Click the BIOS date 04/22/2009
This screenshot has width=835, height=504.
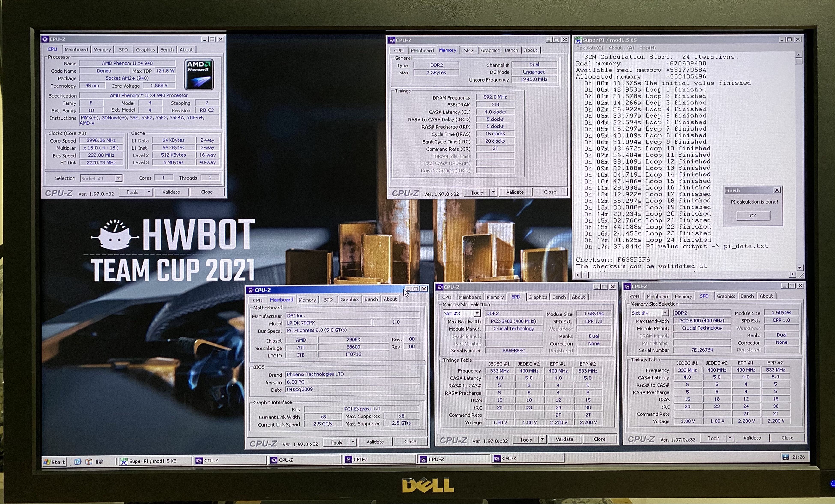coord(352,390)
